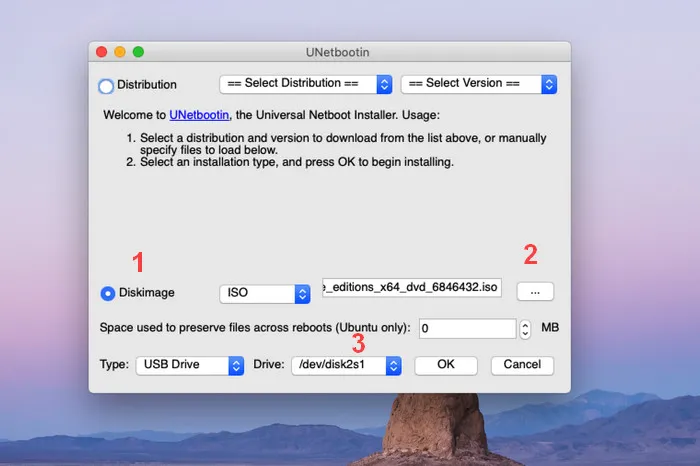This screenshot has height=466, width=700.
Task: Click the Cancel button
Action: (522, 365)
